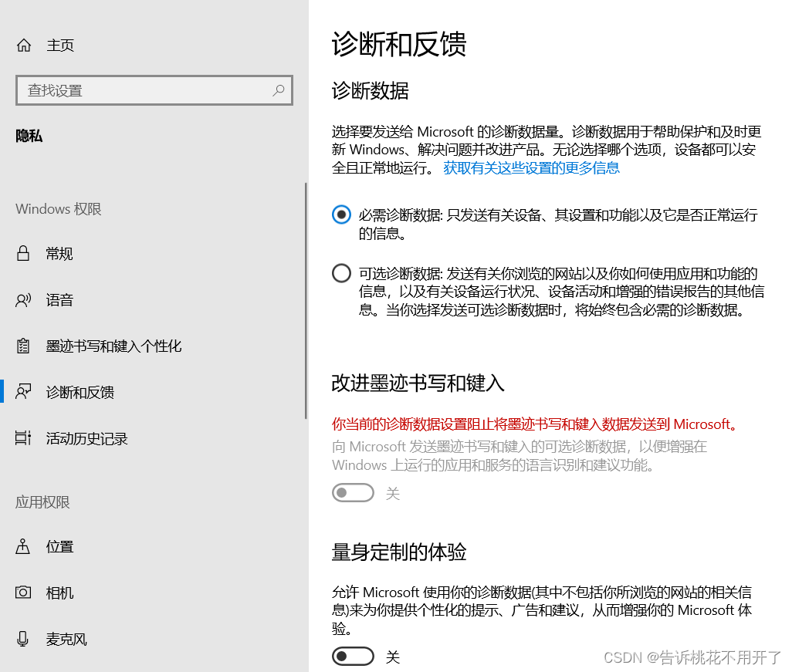This screenshot has width=792, height=672.
Task: Click the feedback icon for 诊断和反馈
Action: pyautogui.click(x=23, y=392)
